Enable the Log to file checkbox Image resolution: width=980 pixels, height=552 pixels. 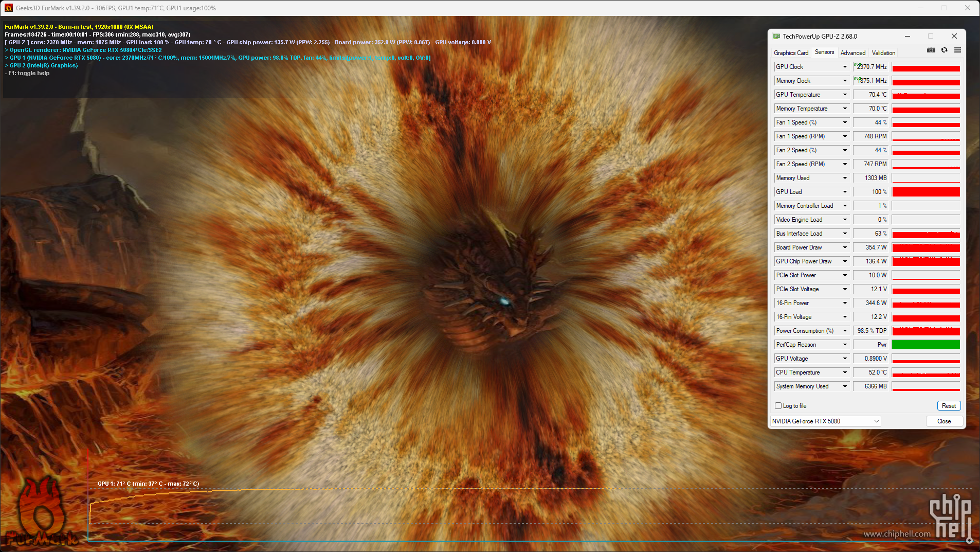coord(778,406)
